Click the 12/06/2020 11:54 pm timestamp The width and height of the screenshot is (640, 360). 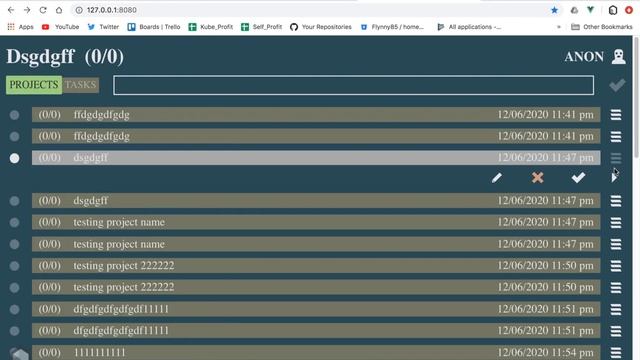[545, 352]
